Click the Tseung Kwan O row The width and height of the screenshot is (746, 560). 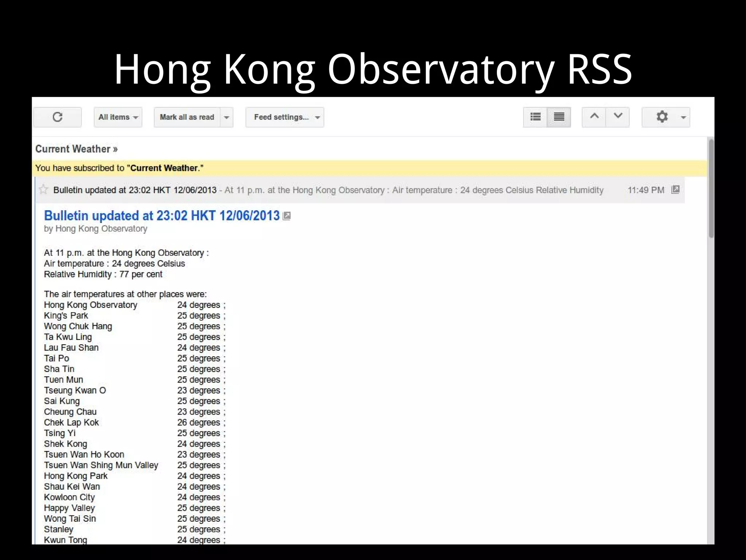(x=135, y=390)
